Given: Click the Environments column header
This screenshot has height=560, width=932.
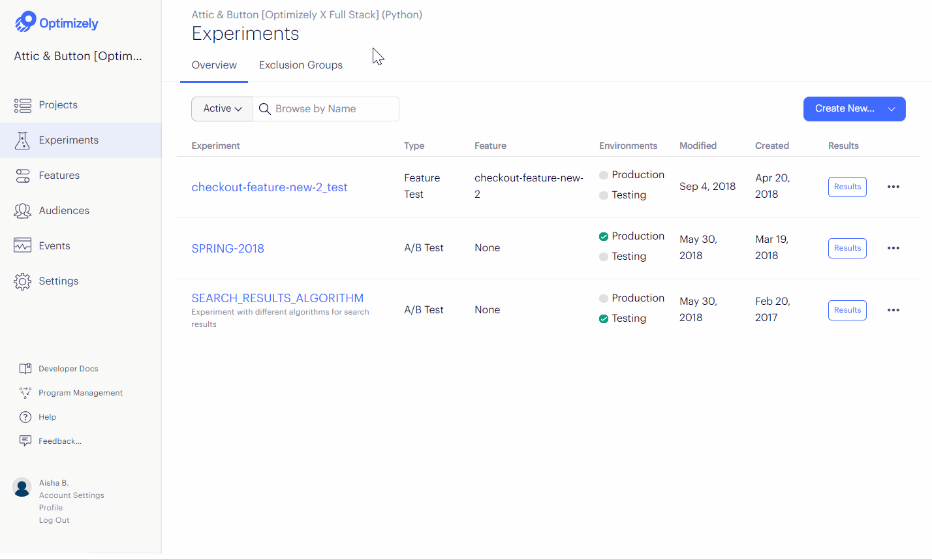Looking at the screenshot, I should (x=629, y=146).
